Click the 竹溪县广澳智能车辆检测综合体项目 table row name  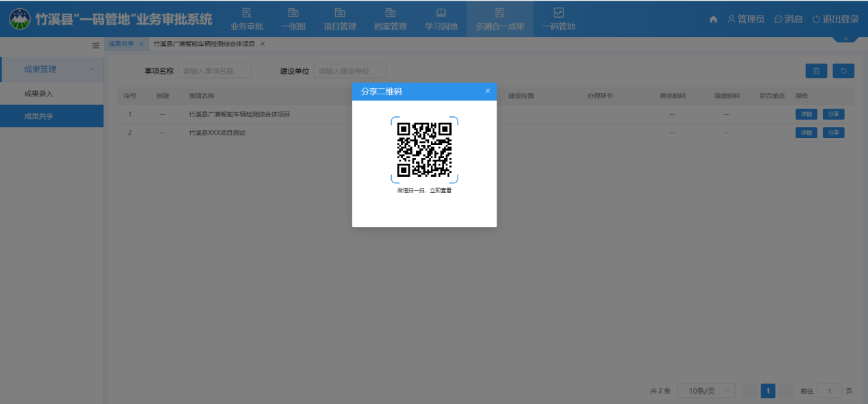coord(239,114)
